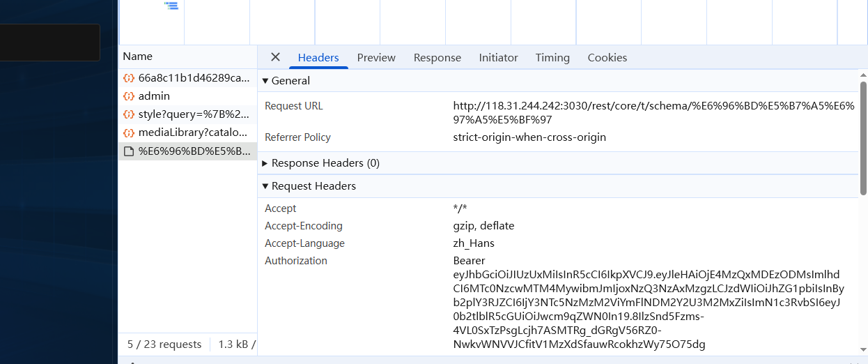Image resolution: width=868 pixels, height=364 pixels.
Task: Click the headers pane vertical scrollbar
Action: coord(864,139)
